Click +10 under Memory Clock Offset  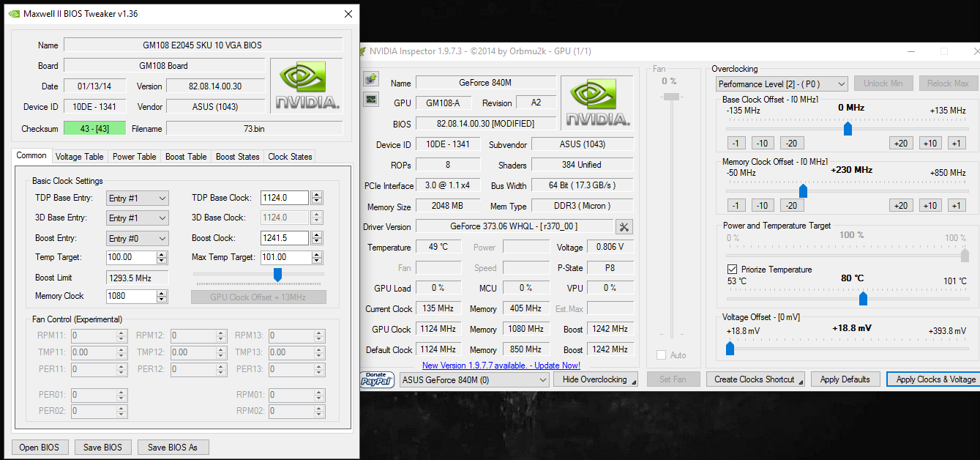pos(930,206)
